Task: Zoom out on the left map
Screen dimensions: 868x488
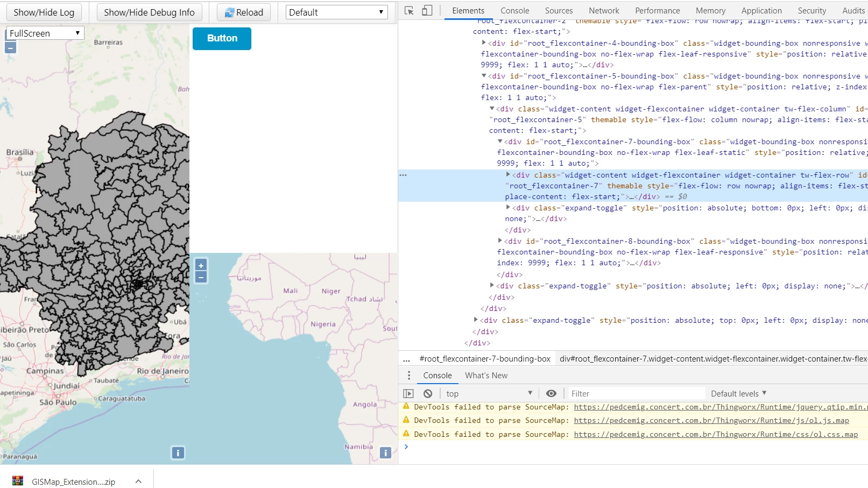Action: click(x=10, y=47)
